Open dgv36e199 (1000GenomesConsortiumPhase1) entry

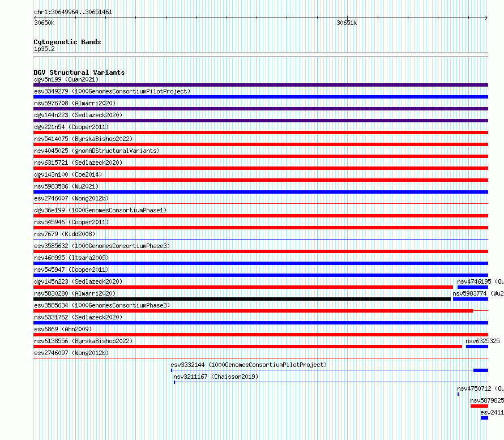[100, 210]
